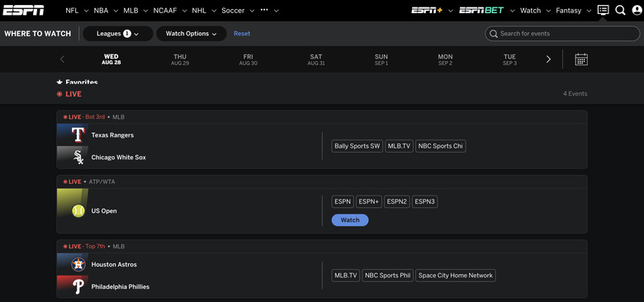Click MLB.TV badge for Rangers game
Viewport: 644px width, 302px height.
point(400,146)
